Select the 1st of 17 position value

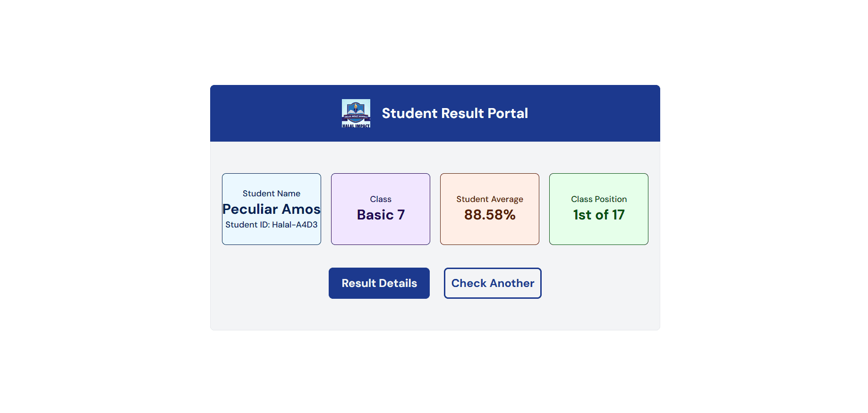coord(598,215)
